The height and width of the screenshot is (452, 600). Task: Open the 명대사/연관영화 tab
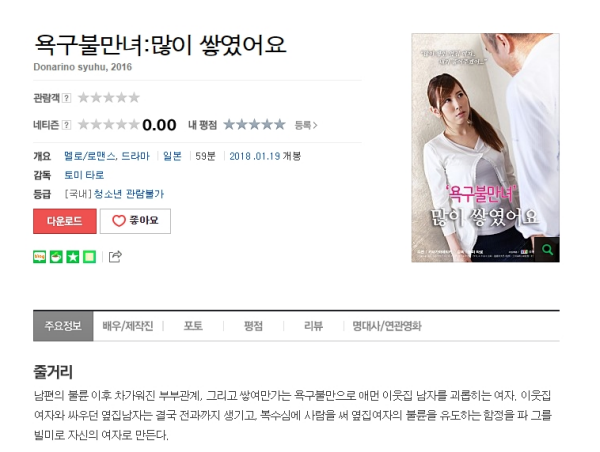(387, 326)
